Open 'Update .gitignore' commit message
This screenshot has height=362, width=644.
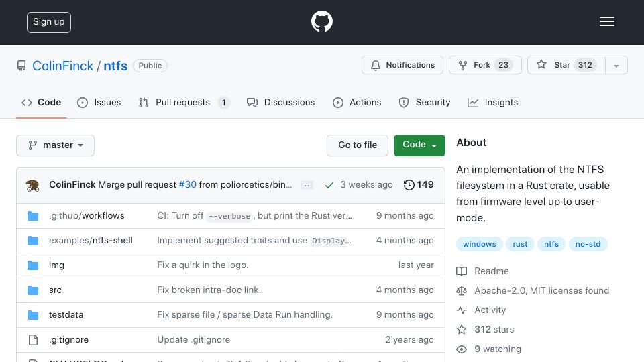(193, 339)
